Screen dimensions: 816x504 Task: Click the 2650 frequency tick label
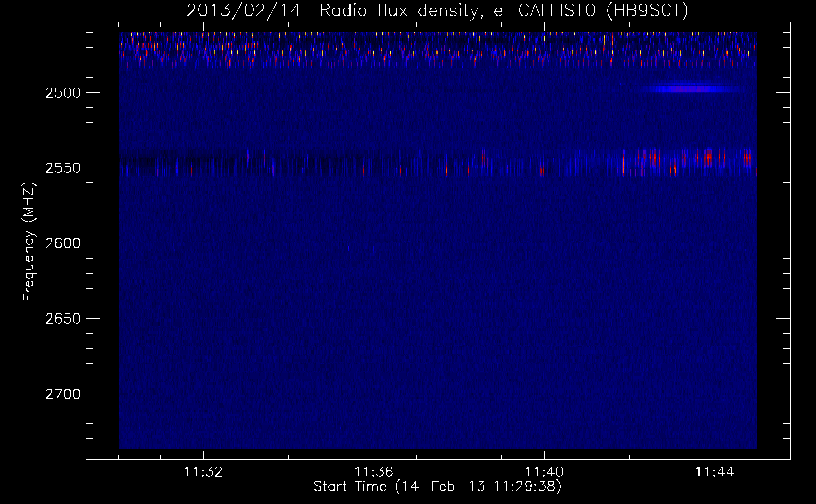coord(63,319)
